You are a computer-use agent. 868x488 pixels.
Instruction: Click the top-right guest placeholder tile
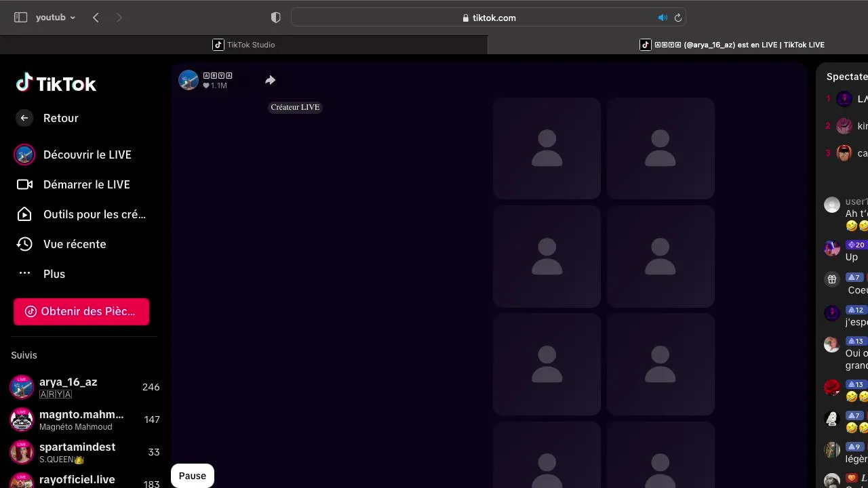coord(660,148)
